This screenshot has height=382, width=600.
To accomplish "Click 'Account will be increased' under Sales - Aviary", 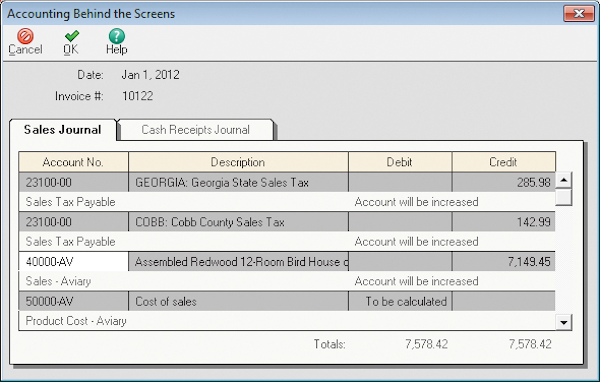I will coord(416,281).
